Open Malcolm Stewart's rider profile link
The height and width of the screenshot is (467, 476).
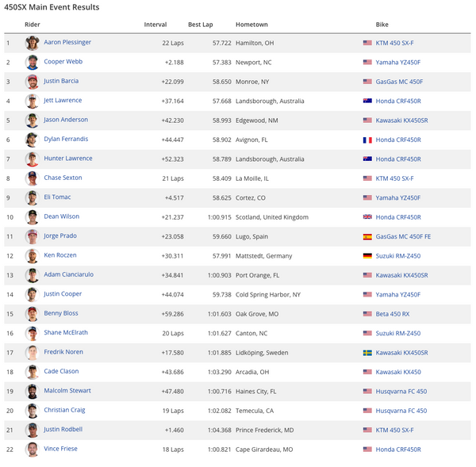[x=67, y=391]
